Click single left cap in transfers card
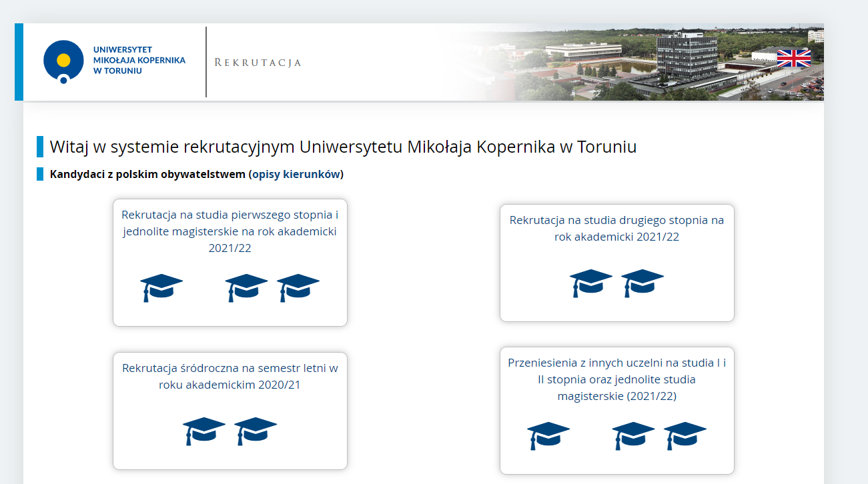 548,436
